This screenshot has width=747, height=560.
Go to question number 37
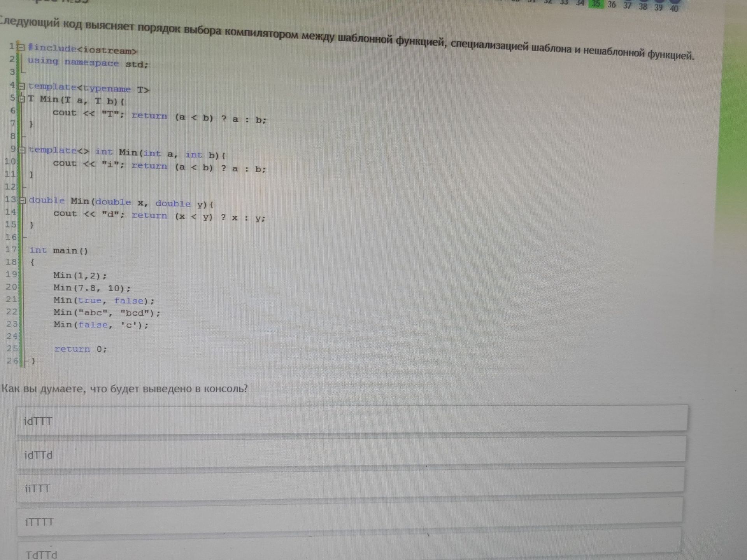point(627,5)
